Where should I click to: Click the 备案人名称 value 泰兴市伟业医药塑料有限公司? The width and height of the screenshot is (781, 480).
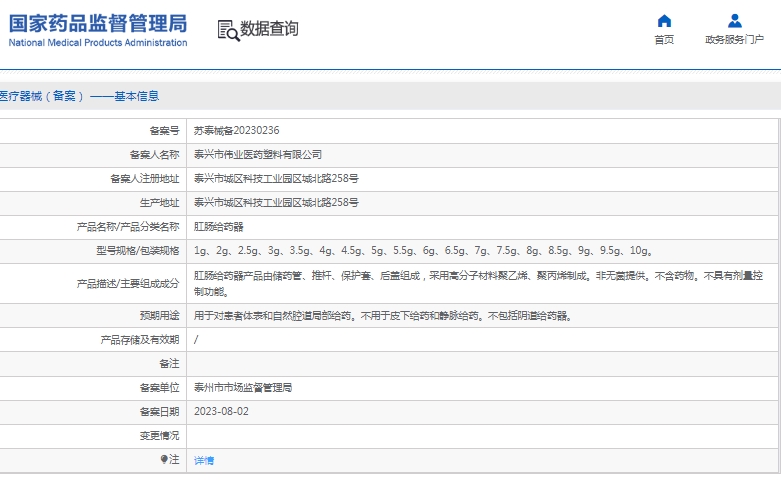coord(258,155)
